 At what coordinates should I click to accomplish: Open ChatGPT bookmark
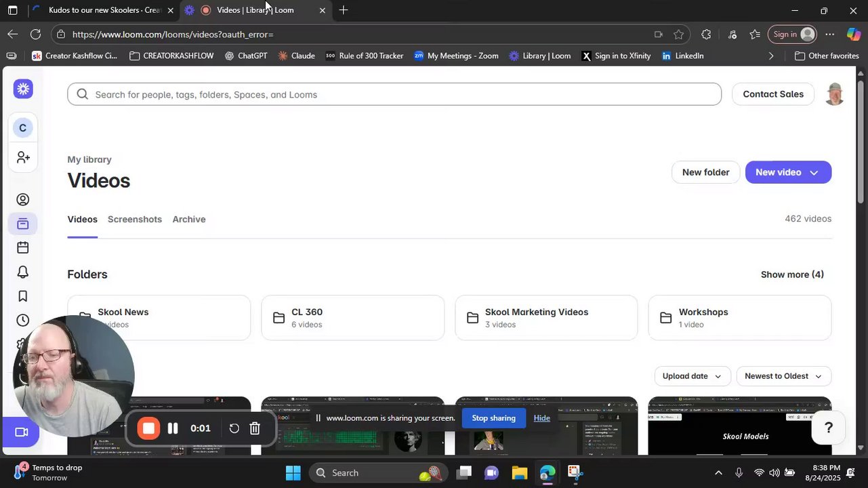pyautogui.click(x=246, y=56)
